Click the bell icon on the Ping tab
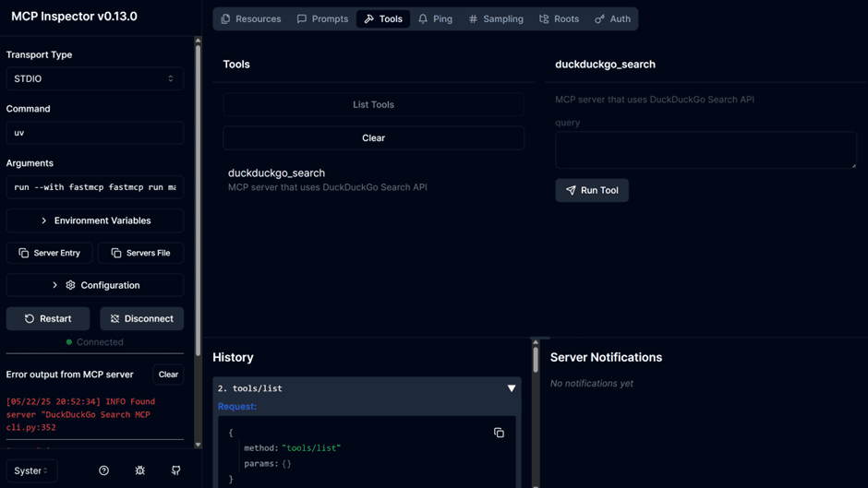 tap(423, 18)
